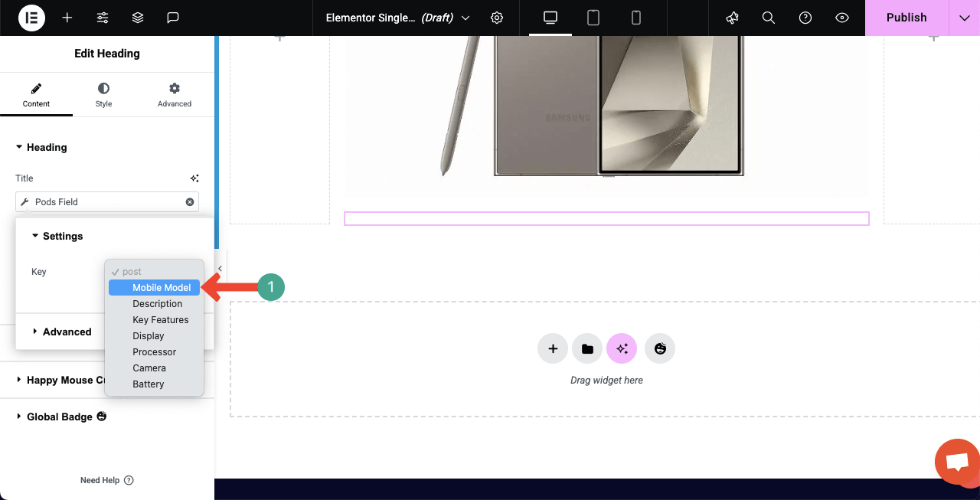The width and height of the screenshot is (980, 500).
Task: Click the AI sparkle icon beside Title
Action: pyautogui.click(x=194, y=178)
